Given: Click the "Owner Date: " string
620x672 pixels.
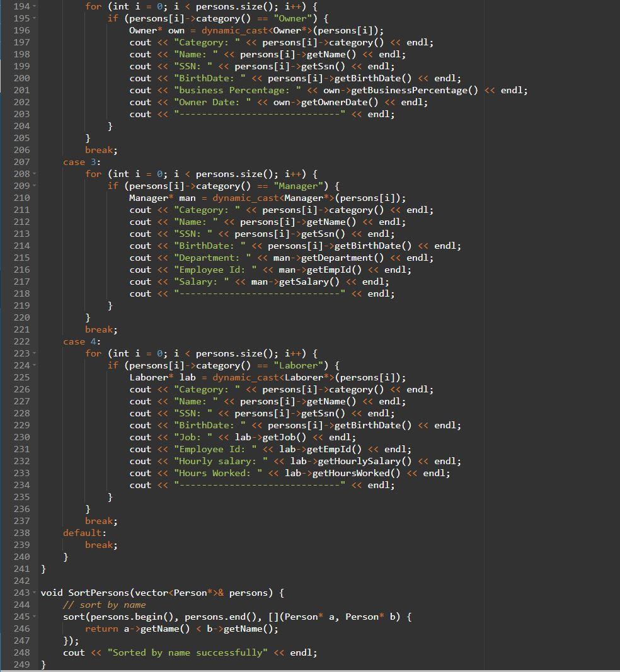Looking at the screenshot, I should [x=212, y=103].
